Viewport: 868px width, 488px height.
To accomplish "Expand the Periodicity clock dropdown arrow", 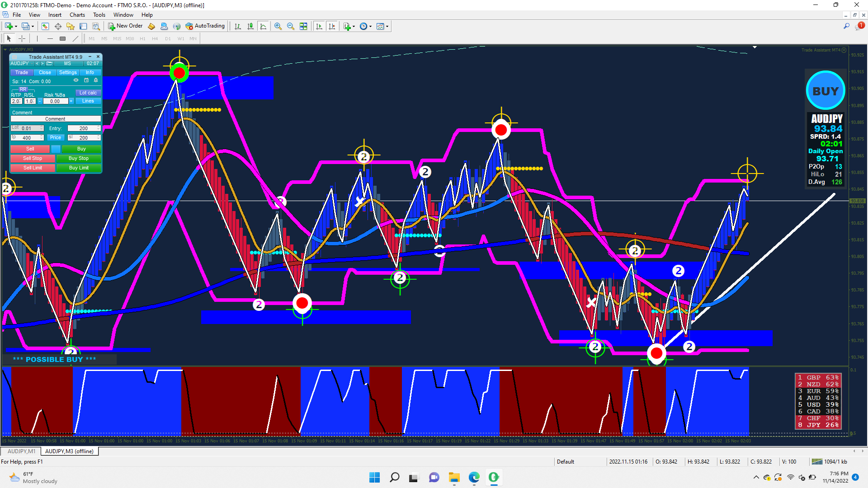I will point(371,26).
